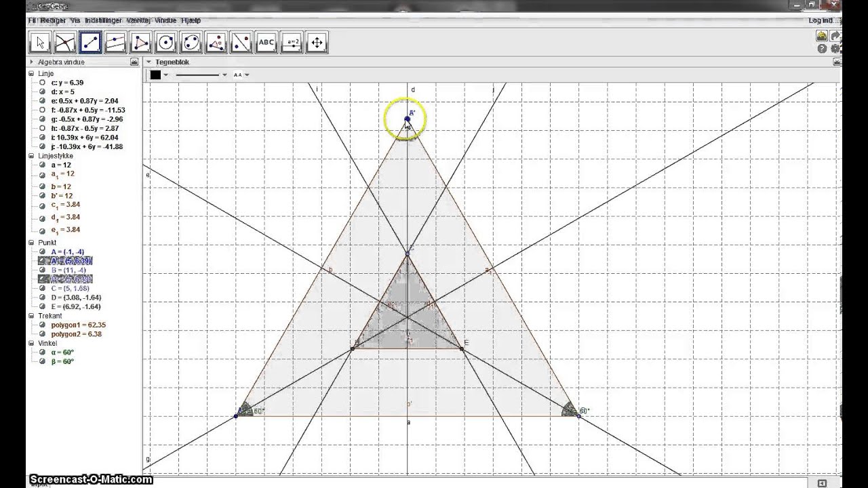Toggle visibility of line c: y = 6.39

coord(42,83)
